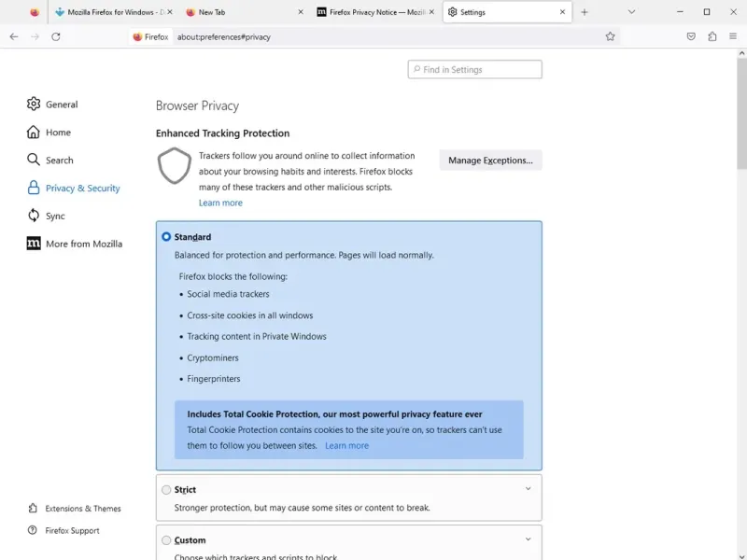This screenshot has width=747, height=560.
Task: Open the Search settings section
Action: click(50, 160)
